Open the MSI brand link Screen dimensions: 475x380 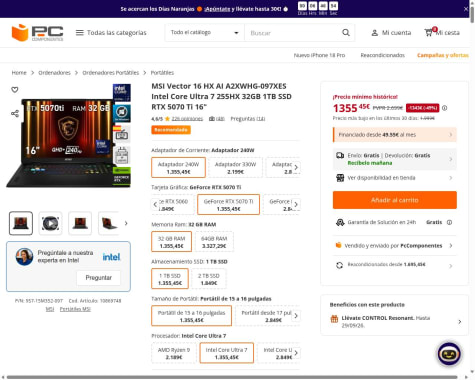point(50,309)
